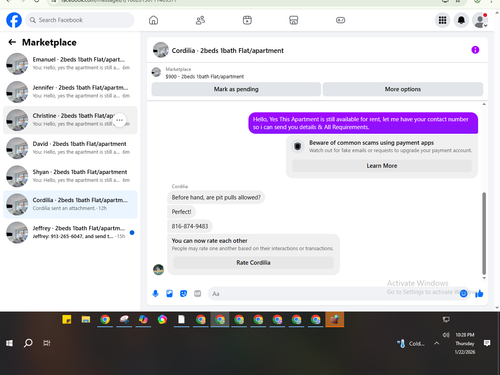Open the Friends icon in top navigation
The width and height of the screenshot is (500, 375).
[x=200, y=20]
